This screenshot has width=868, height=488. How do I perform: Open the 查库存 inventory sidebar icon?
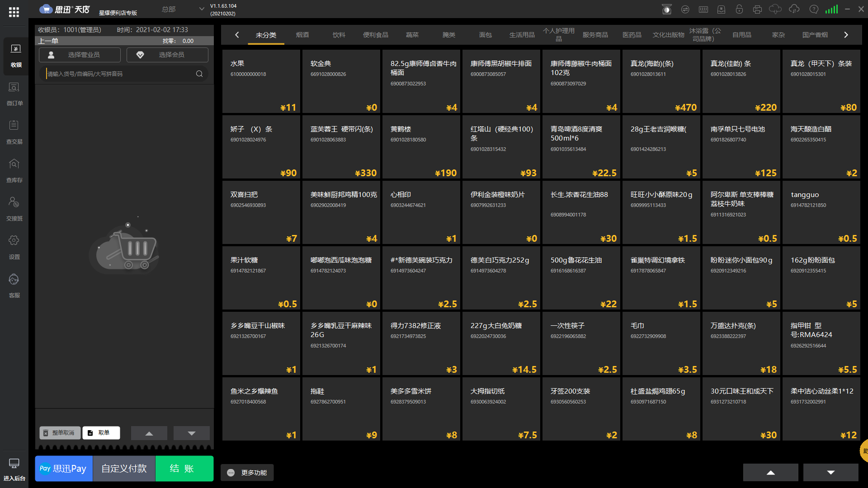14,171
